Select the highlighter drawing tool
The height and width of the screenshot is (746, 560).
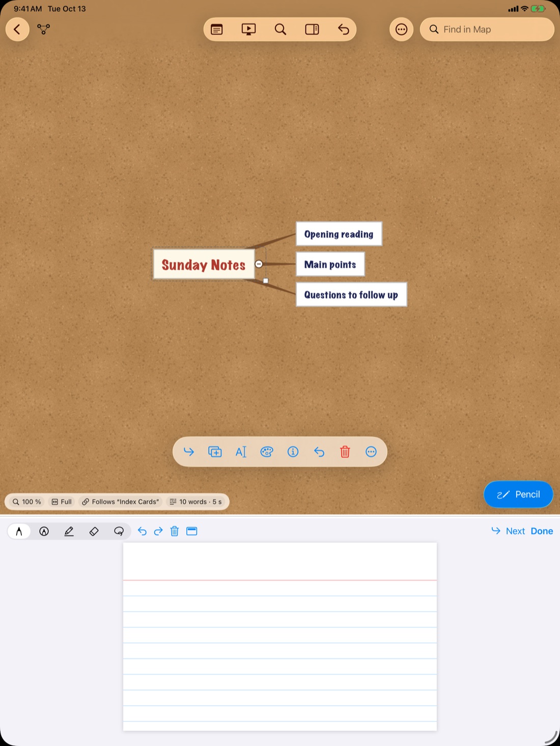point(69,531)
